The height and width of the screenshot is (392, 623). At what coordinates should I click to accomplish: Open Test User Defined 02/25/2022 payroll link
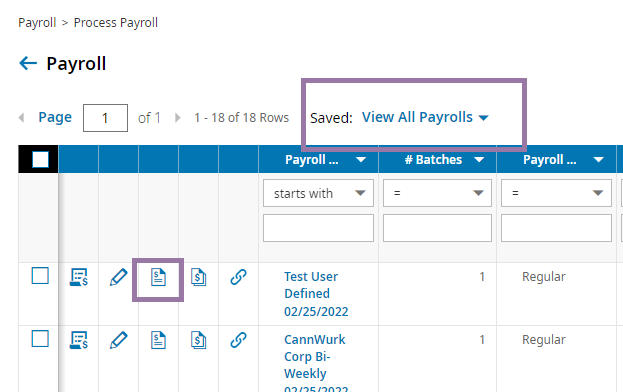click(316, 294)
